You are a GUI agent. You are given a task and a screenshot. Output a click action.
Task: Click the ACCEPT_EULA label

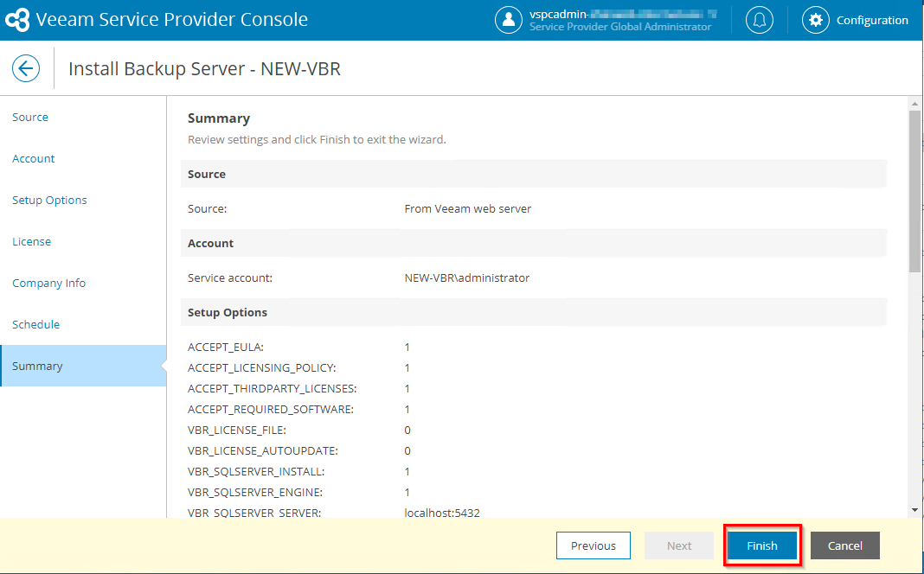tap(226, 348)
